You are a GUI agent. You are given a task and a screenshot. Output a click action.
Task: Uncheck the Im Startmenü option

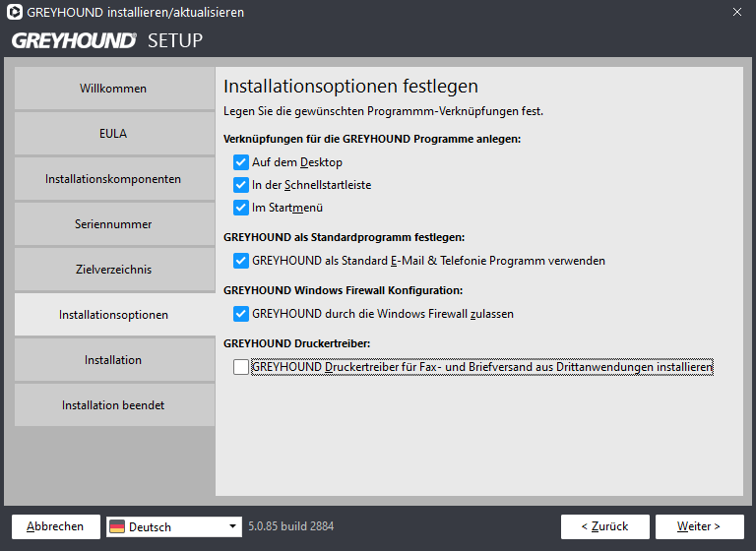(240, 208)
